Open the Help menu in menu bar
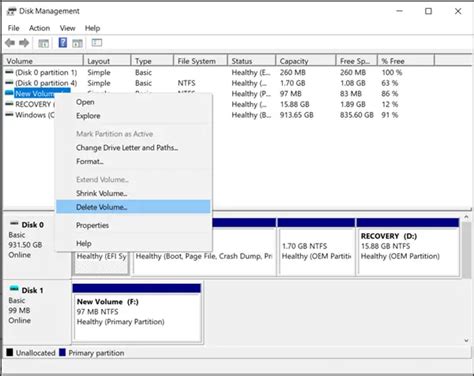474x376 pixels. pos(92,28)
